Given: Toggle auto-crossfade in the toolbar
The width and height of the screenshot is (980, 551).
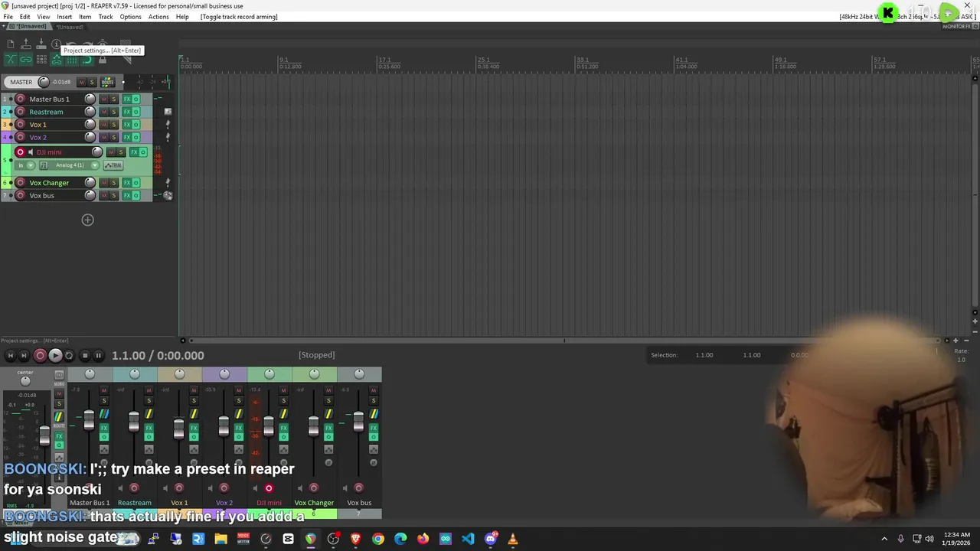Looking at the screenshot, I should 11,59.
